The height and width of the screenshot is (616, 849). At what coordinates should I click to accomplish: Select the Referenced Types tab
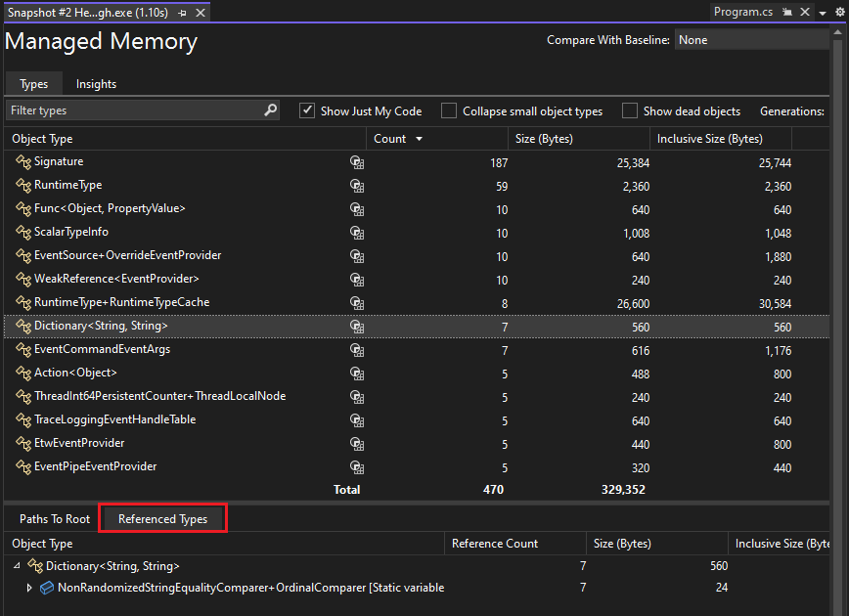tap(161, 520)
